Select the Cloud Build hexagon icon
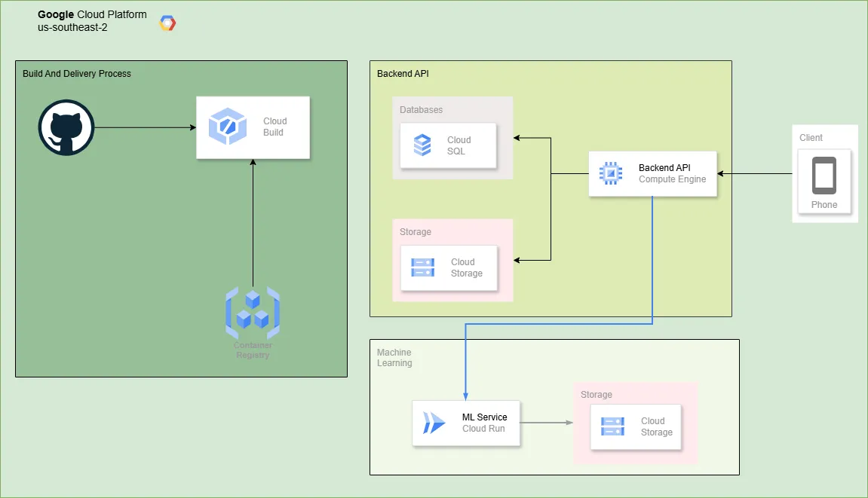 click(227, 127)
